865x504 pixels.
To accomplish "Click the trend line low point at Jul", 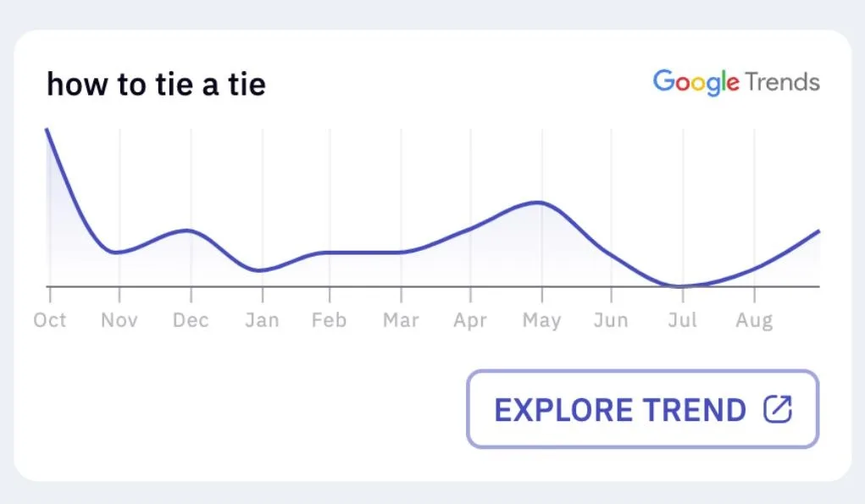I will click(679, 286).
